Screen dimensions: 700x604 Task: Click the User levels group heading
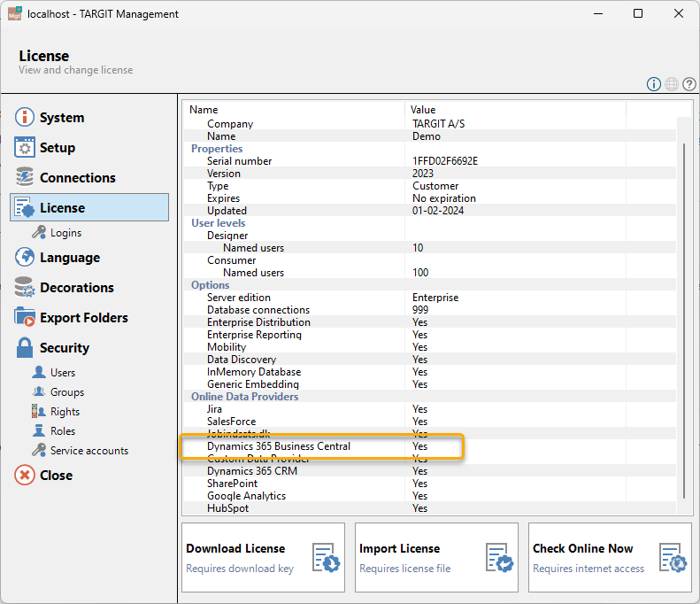(219, 223)
